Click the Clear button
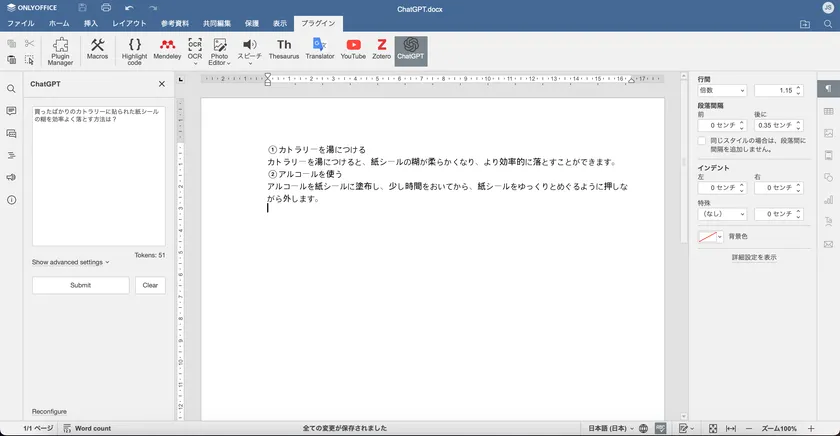Screen dimensions: 840x436 tap(150, 285)
